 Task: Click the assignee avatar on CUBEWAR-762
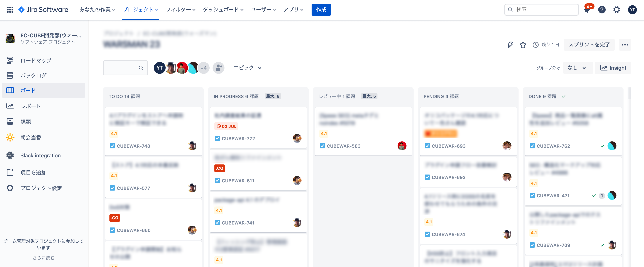[612, 146]
